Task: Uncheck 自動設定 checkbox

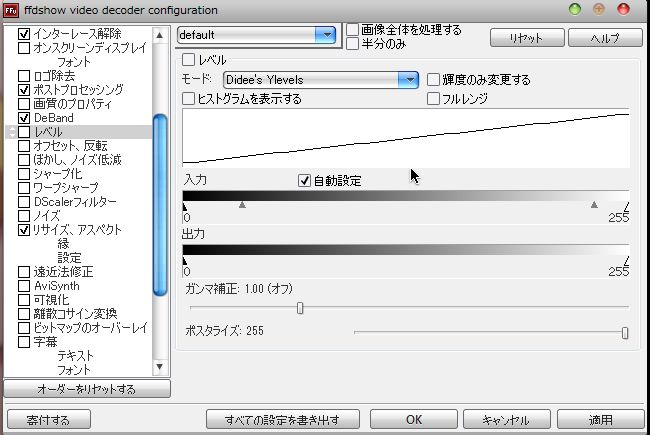Action: 304,180
